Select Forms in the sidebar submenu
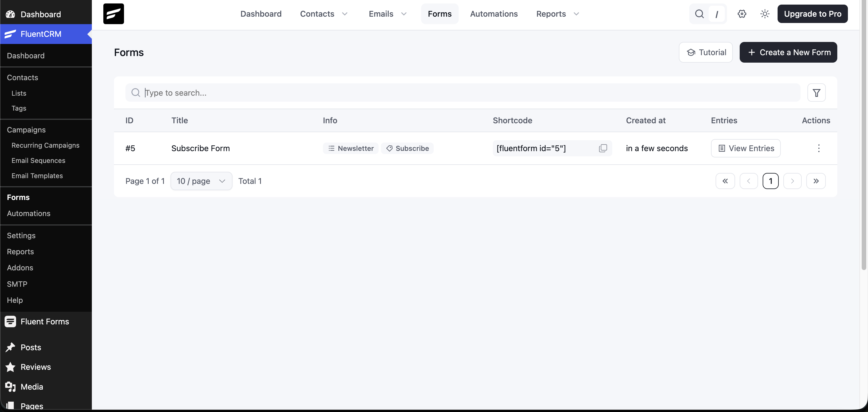Image resolution: width=868 pixels, height=412 pixels. (x=18, y=197)
